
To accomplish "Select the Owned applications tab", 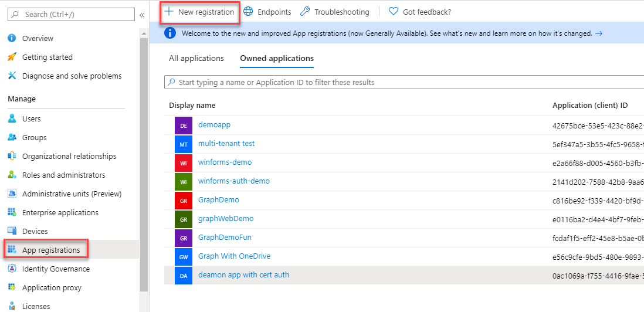I will (277, 58).
